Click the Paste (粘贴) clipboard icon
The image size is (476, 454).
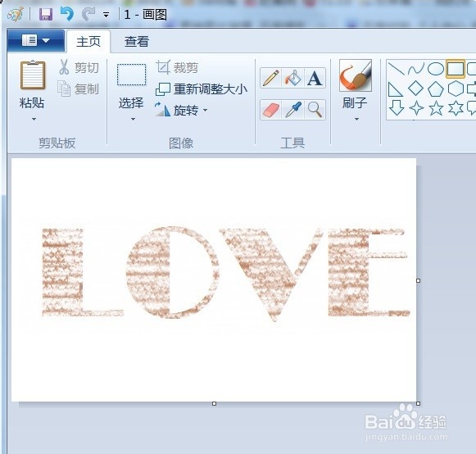33,75
